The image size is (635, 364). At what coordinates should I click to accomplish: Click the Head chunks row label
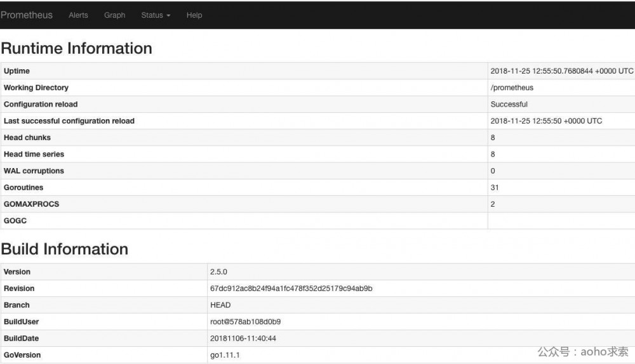tap(27, 138)
